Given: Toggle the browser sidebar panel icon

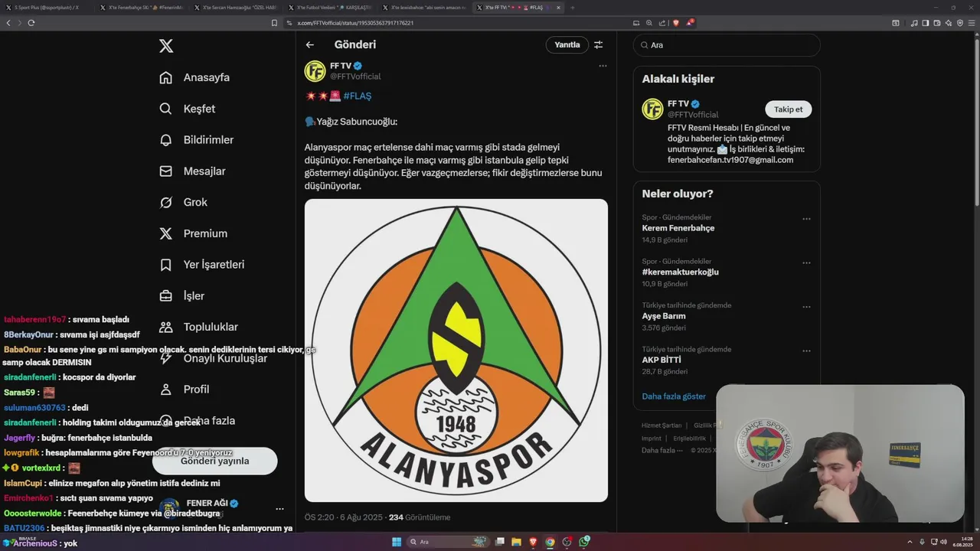Looking at the screenshot, I should (926, 23).
